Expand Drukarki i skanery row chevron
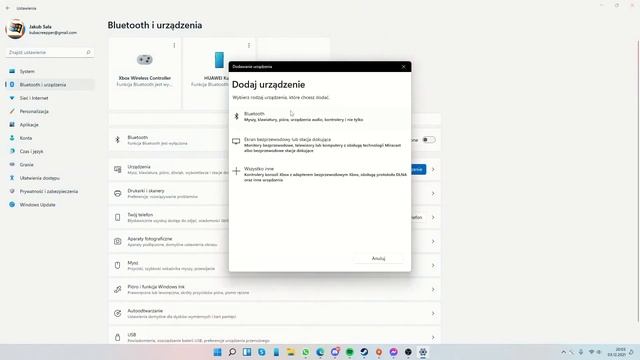The image size is (640, 360). 433,193
